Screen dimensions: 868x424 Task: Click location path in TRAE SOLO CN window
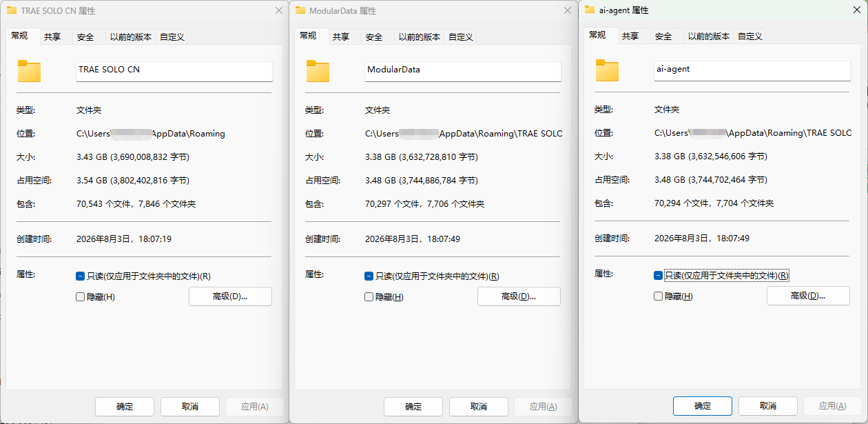click(151, 134)
